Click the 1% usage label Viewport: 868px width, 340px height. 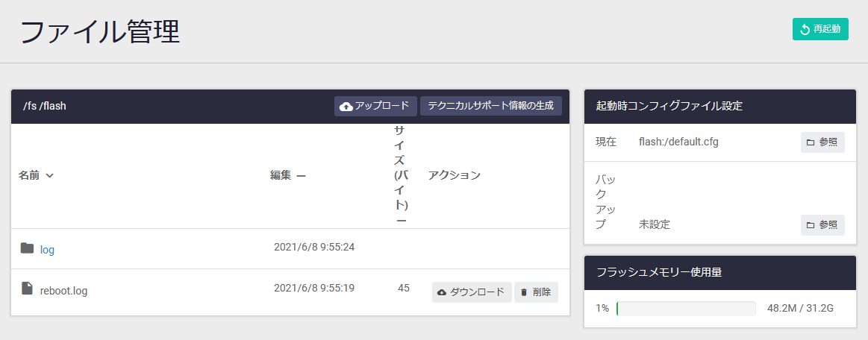pos(602,308)
